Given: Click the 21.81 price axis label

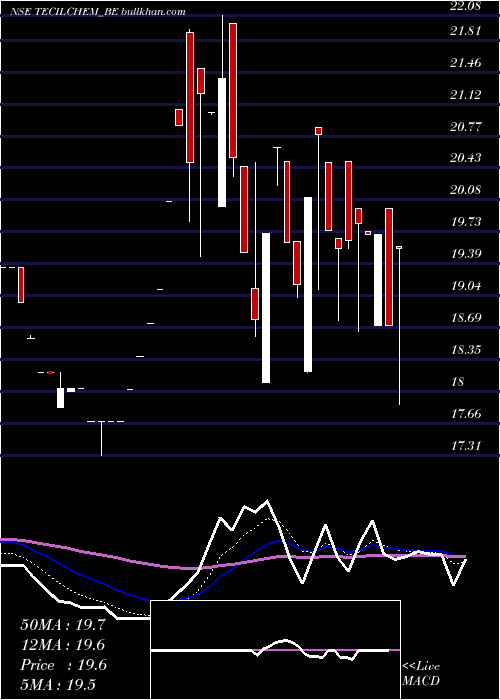Looking at the screenshot, I should [x=465, y=31].
